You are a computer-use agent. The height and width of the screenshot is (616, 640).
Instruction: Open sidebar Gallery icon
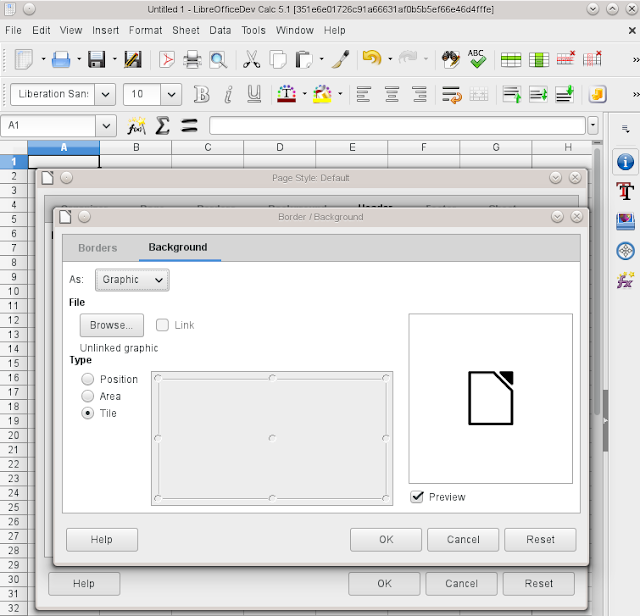pos(625,222)
